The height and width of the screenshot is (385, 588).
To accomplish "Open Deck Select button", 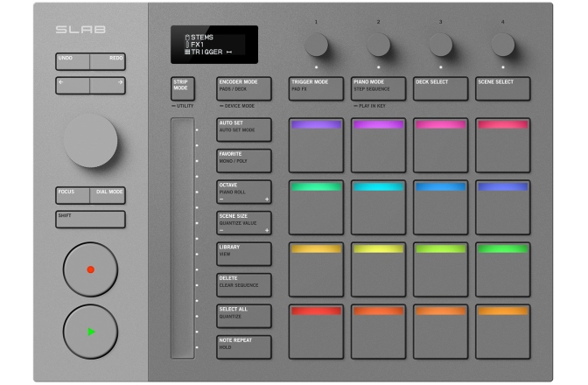I will pyautogui.click(x=441, y=88).
